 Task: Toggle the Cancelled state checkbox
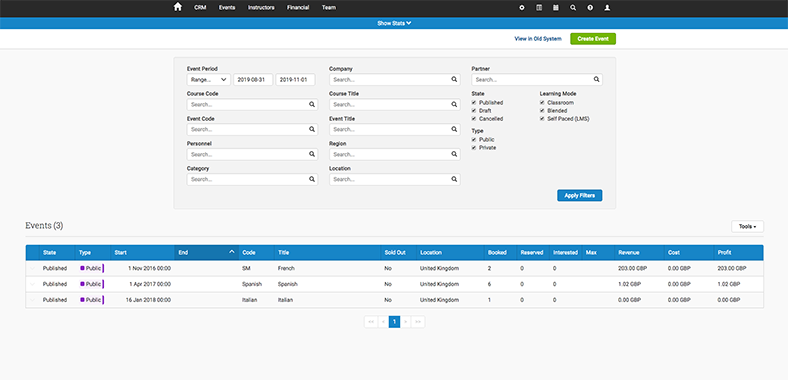coord(474,119)
